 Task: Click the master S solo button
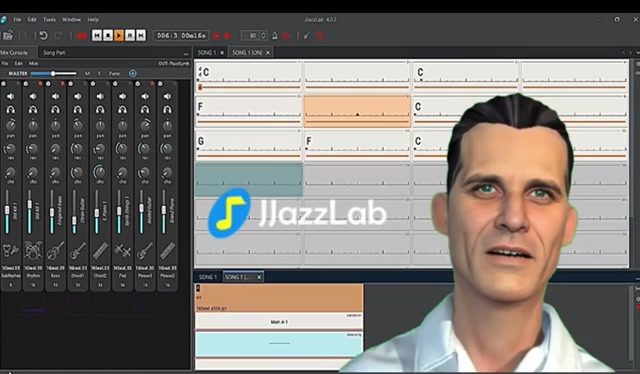pyautogui.click(x=99, y=73)
